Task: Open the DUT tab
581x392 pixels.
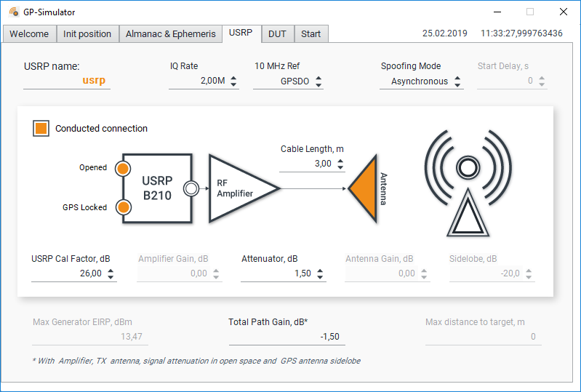Action: 277,34
